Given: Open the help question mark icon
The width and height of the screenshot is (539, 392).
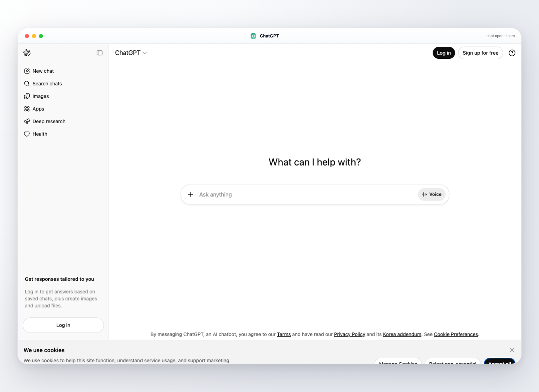Looking at the screenshot, I should (x=512, y=53).
